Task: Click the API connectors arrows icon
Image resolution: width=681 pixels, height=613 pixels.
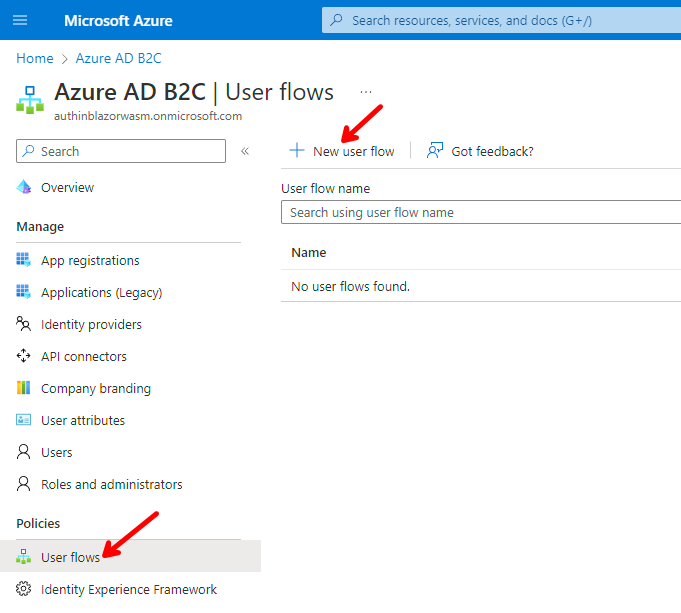Action: (x=23, y=356)
